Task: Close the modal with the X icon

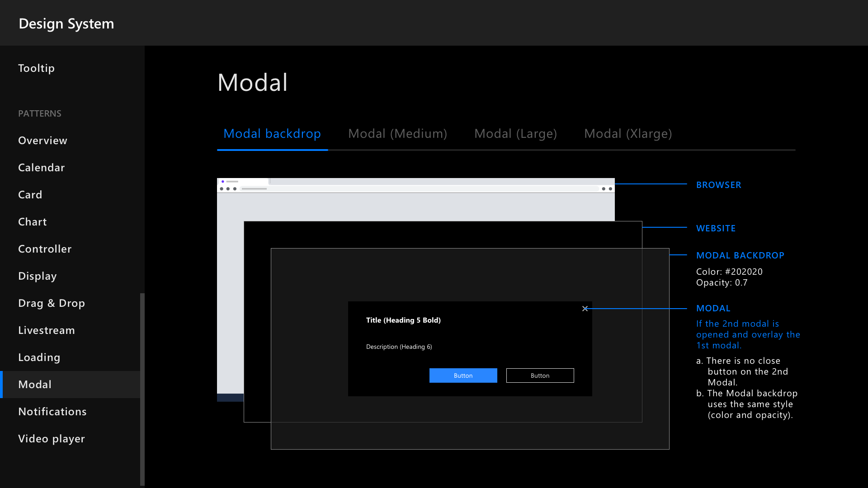Action: 585,309
